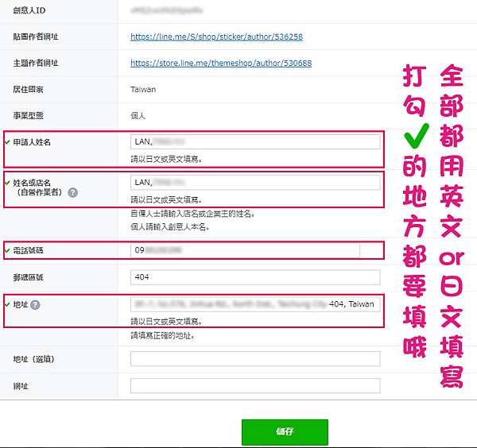Image resolution: width=477 pixels, height=448 pixels.
Task: Select the 個人 business type value
Action: pos(138,116)
